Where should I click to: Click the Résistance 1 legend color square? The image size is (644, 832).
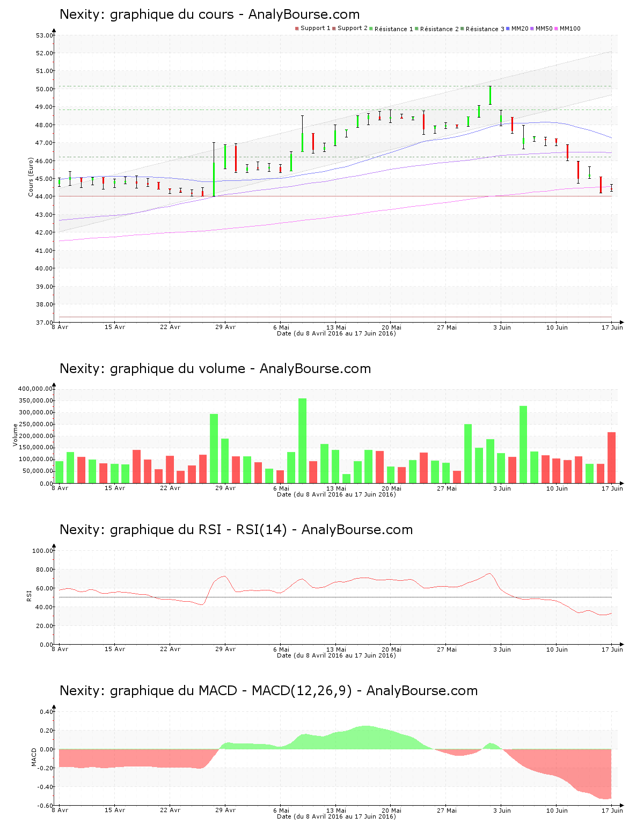point(371,28)
